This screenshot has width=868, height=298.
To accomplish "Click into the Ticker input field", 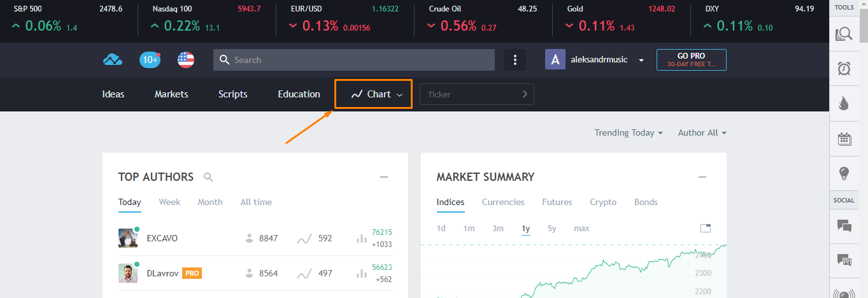I will tap(471, 94).
